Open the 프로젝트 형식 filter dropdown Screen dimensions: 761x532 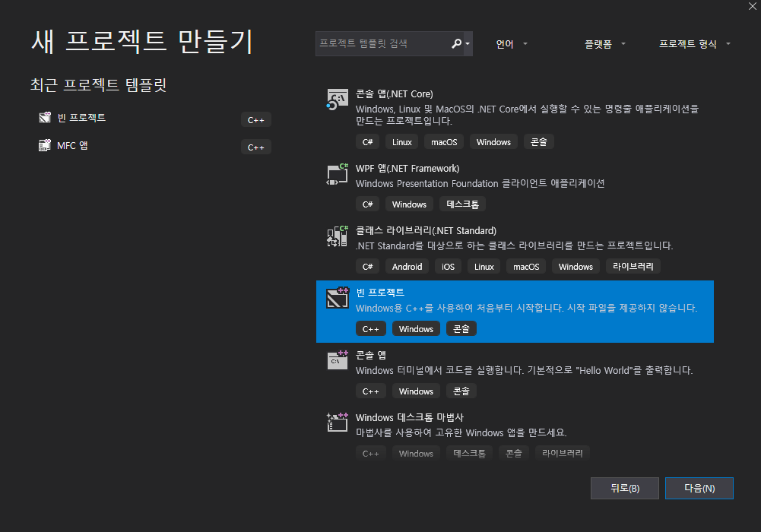click(x=694, y=44)
